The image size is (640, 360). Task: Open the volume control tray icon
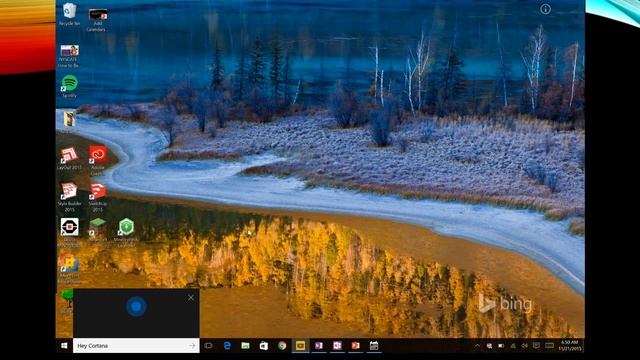point(524,346)
